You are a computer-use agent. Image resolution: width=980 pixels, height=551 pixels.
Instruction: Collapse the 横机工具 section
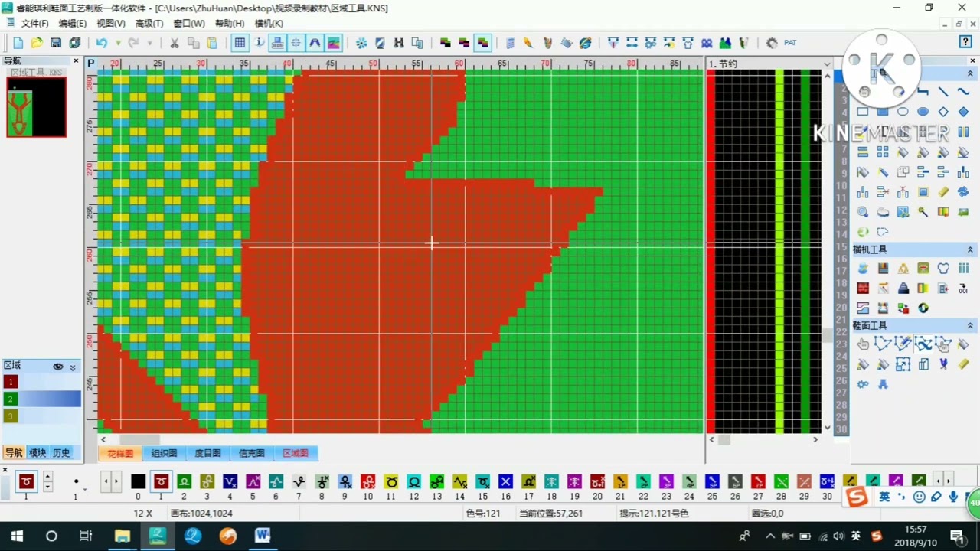tap(970, 249)
